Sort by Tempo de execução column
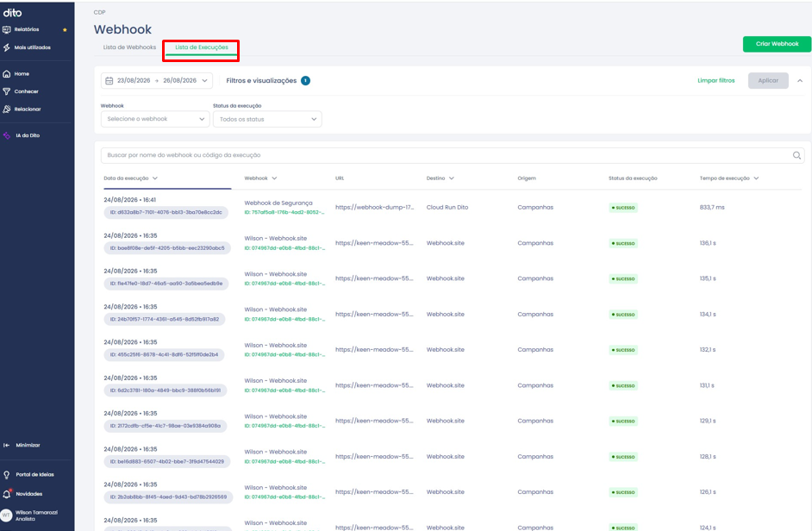The width and height of the screenshot is (812, 531). point(728,178)
